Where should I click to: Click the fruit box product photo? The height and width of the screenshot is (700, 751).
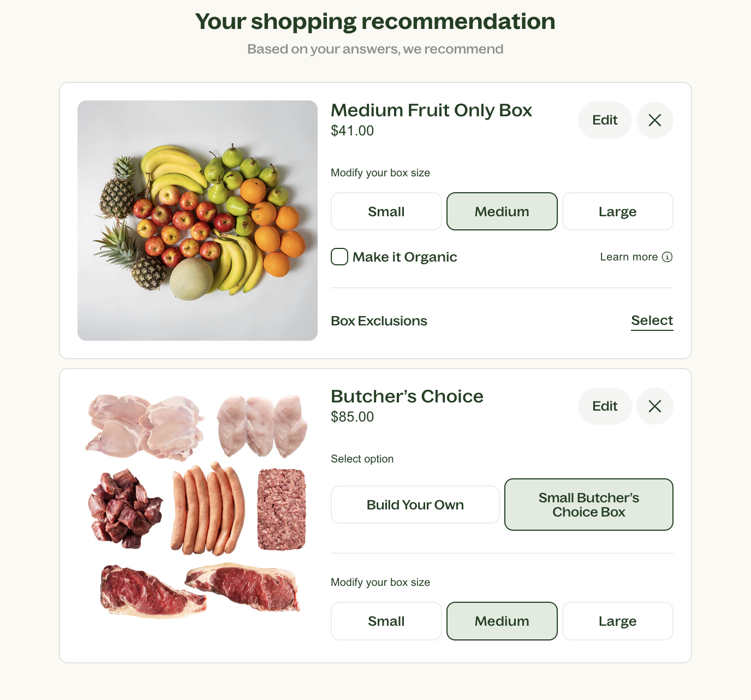(x=198, y=221)
